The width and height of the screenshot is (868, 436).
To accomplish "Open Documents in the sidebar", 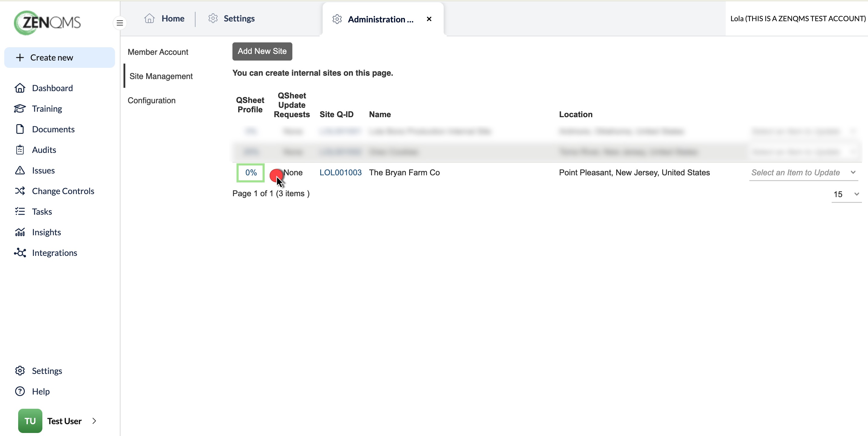I will coord(53,129).
